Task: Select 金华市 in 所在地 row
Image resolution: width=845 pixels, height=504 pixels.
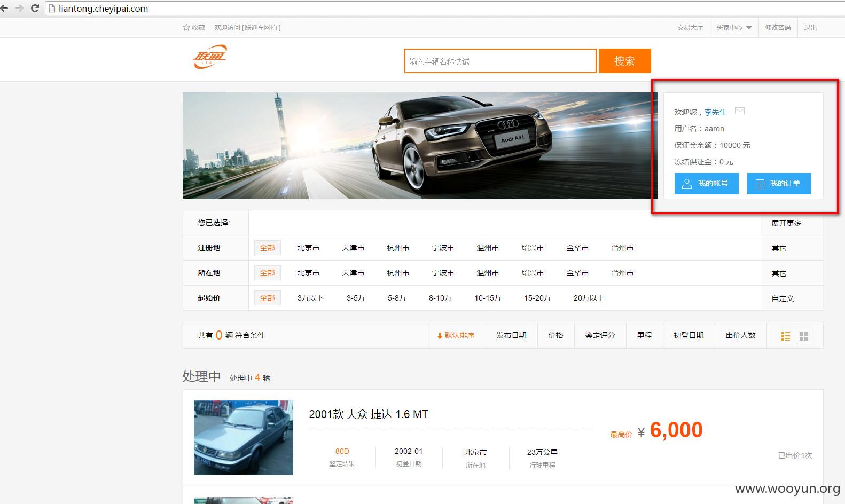Action: (577, 273)
